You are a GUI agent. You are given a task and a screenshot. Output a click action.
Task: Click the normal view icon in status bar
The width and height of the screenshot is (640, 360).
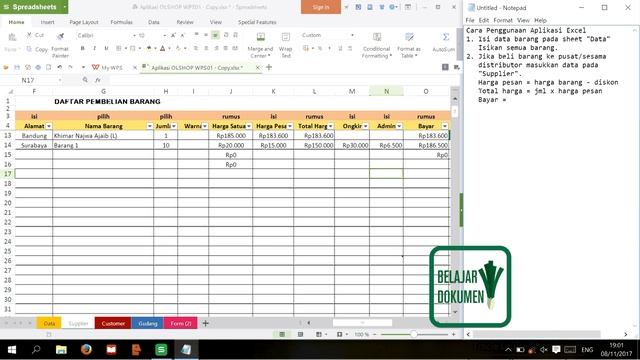click(x=282, y=334)
